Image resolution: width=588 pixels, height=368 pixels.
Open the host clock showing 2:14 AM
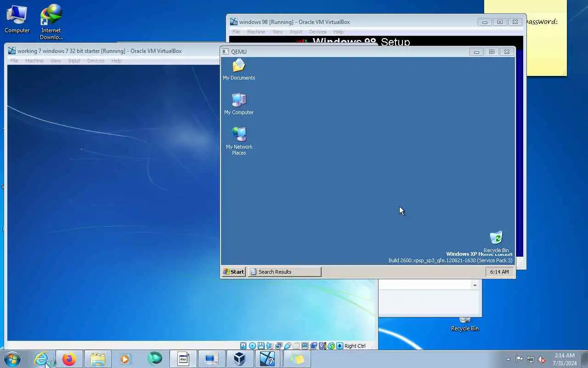[x=565, y=359]
